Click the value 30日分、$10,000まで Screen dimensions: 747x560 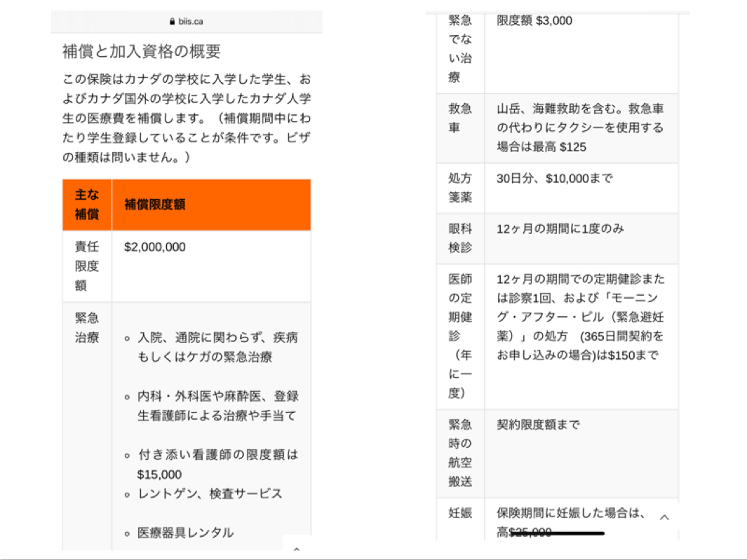pyautogui.click(x=555, y=179)
